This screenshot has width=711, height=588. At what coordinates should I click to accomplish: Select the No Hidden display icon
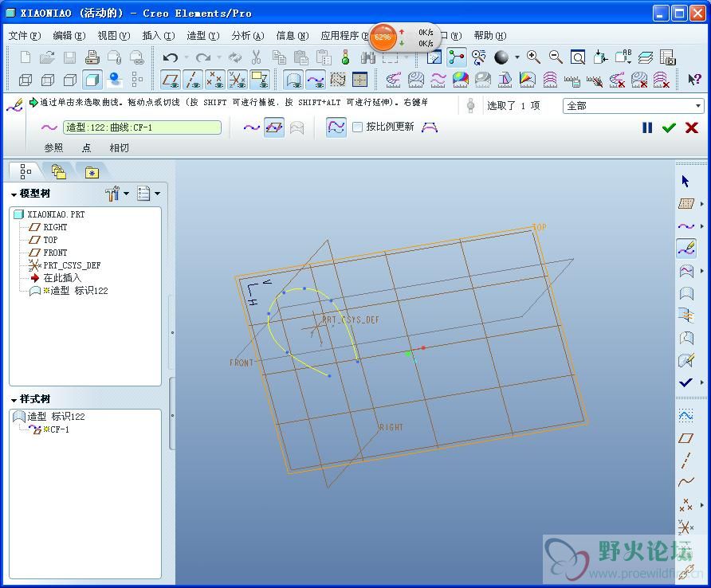tap(70, 80)
